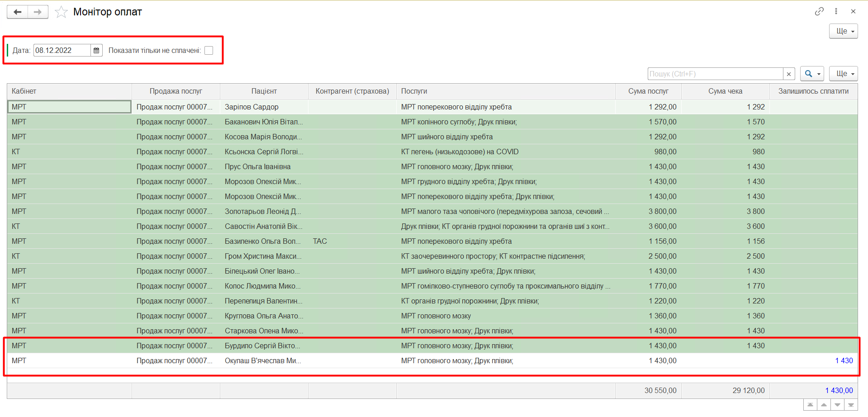Open the three-dot options menu
The image size is (868, 417).
836,11
